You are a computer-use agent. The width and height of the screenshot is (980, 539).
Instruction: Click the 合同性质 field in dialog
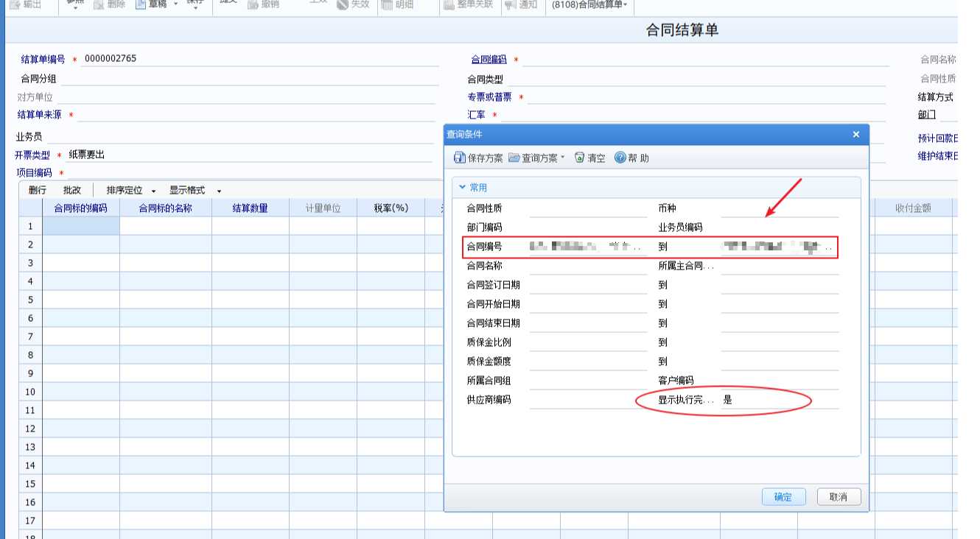(x=588, y=209)
